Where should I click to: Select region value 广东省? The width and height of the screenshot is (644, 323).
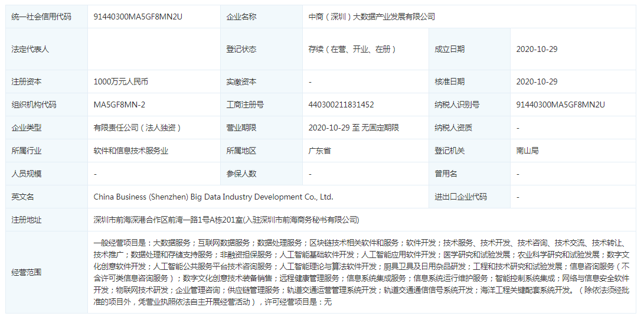(x=319, y=151)
